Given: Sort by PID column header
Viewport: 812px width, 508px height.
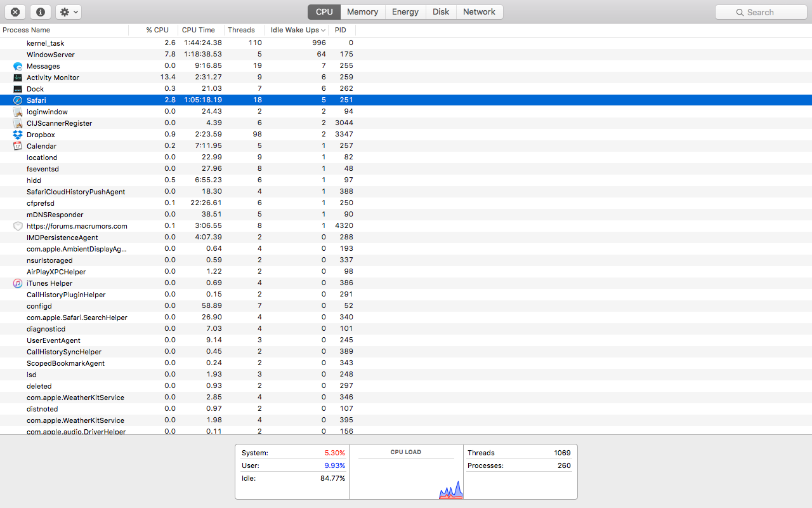Looking at the screenshot, I should point(343,30).
